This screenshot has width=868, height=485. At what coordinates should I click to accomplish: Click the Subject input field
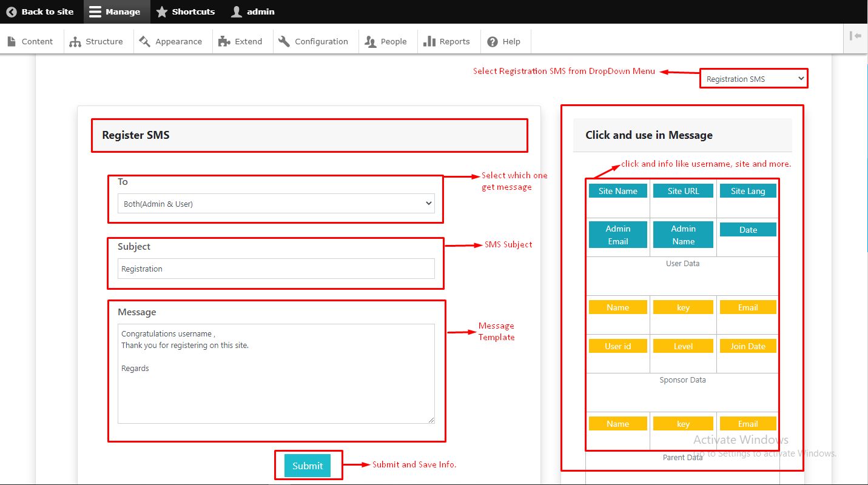(276, 269)
